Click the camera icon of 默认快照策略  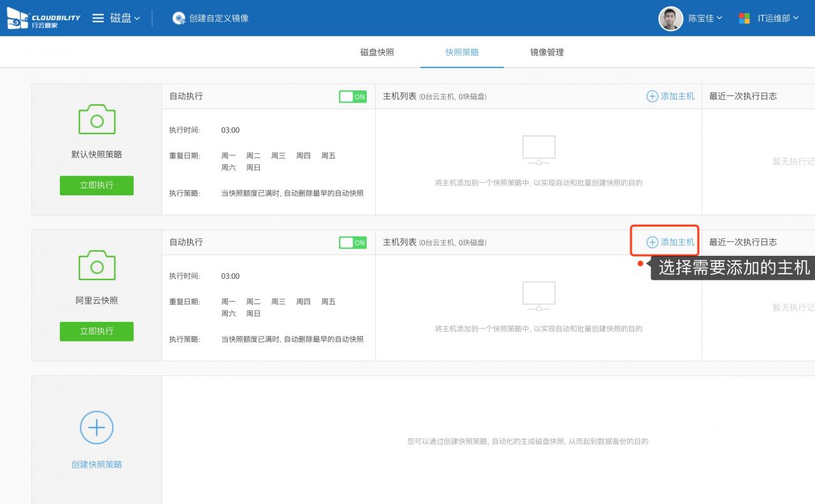pyautogui.click(x=97, y=120)
